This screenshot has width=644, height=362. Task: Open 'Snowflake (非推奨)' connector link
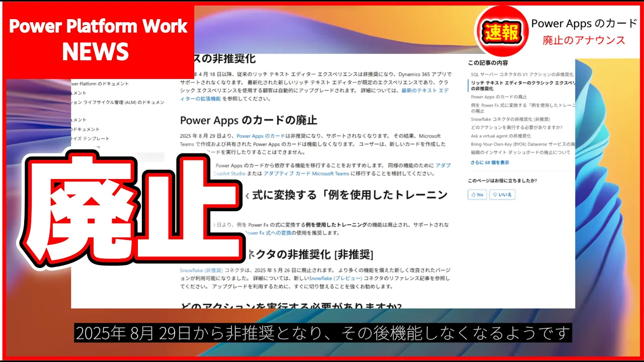(x=201, y=270)
